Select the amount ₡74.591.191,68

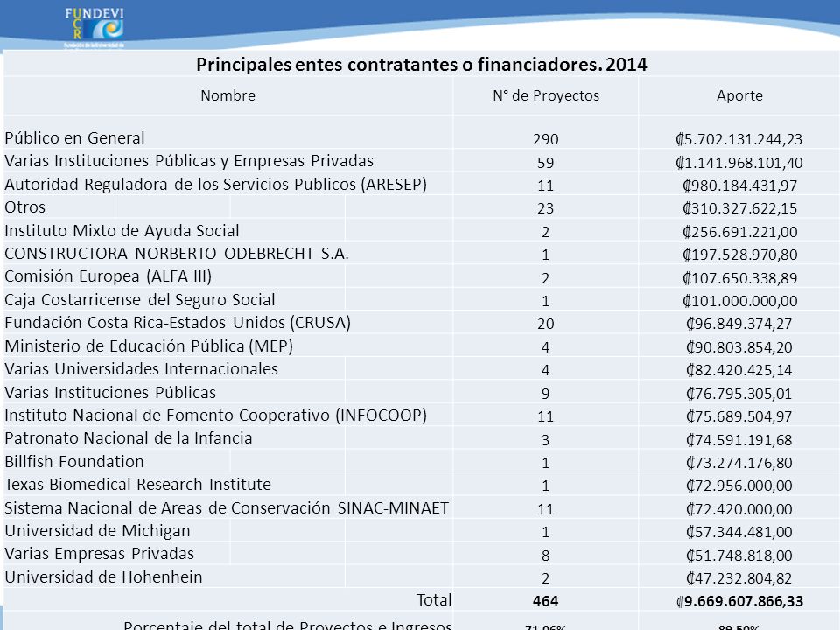pos(739,440)
